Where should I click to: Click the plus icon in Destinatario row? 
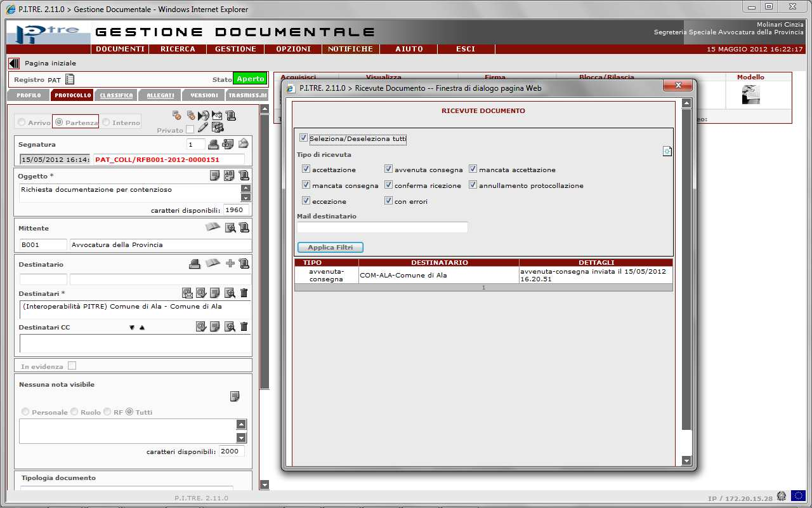(230, 264)
